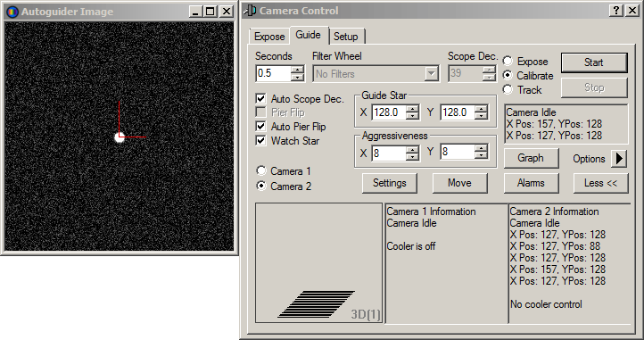Click 'X Pos: 127, YPos: 88' line

click(555, 246)
